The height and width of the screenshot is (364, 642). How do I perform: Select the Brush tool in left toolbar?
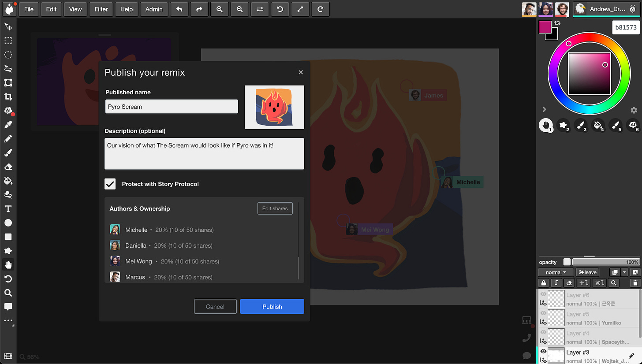(x=8, y=153)
